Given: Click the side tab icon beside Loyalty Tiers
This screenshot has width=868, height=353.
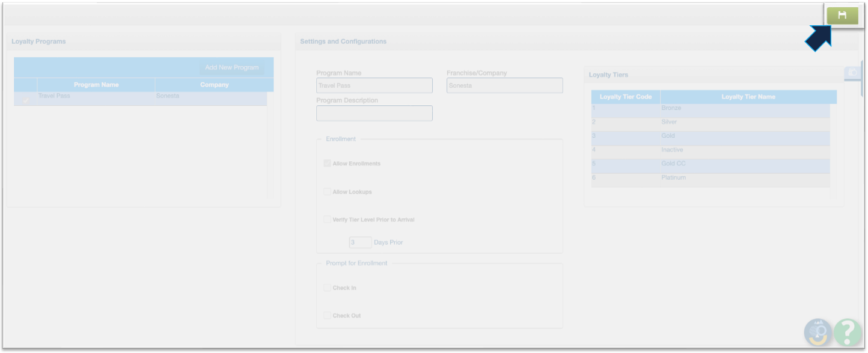Looking at the screenshot, I should (x=852, y=73).
